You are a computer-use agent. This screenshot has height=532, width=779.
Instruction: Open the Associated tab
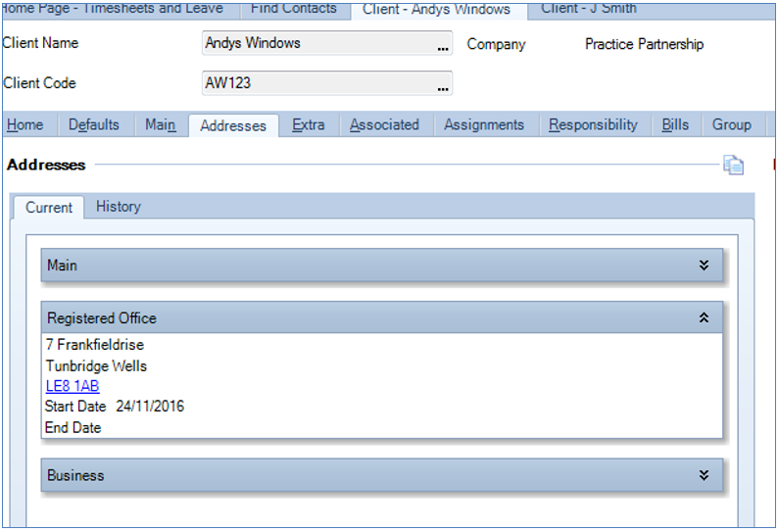[384, 124]
